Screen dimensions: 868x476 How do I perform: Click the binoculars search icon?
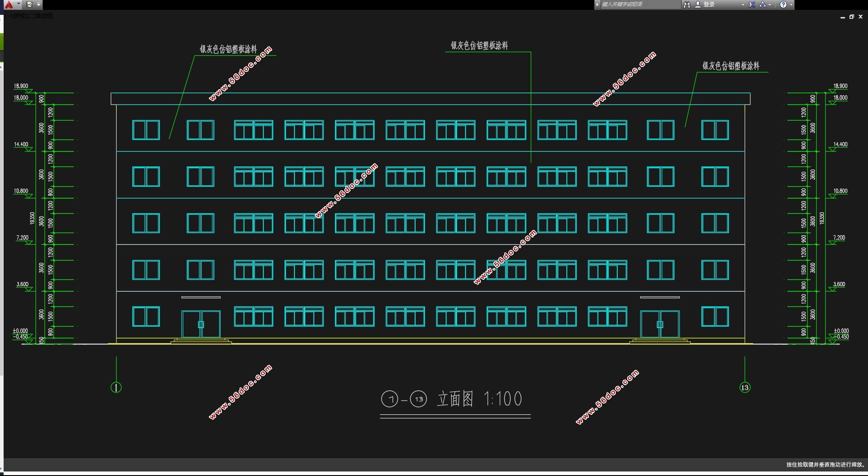click(x=687, y=4)
